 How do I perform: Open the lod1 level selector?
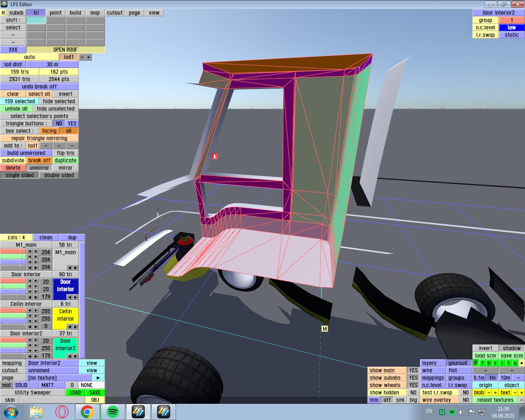(x=69, y=57)
